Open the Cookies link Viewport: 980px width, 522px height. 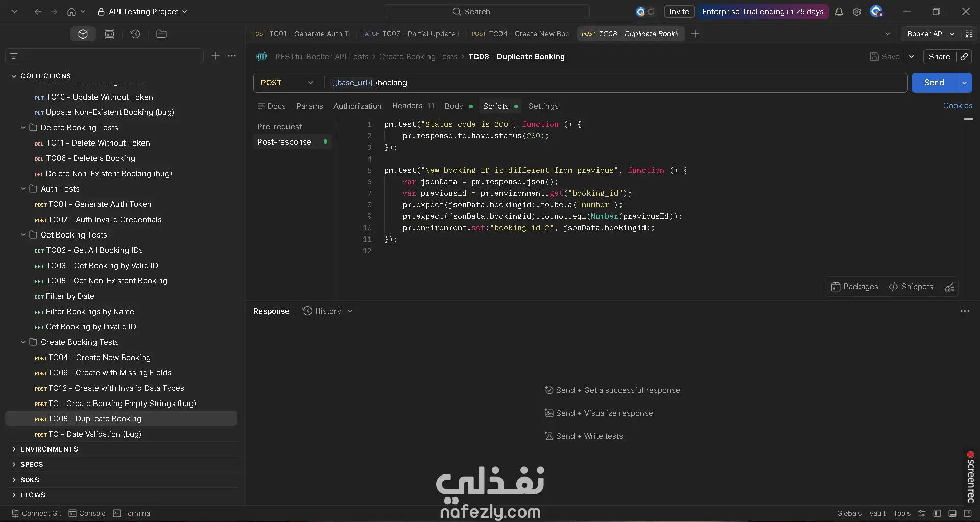click(958, 106)
